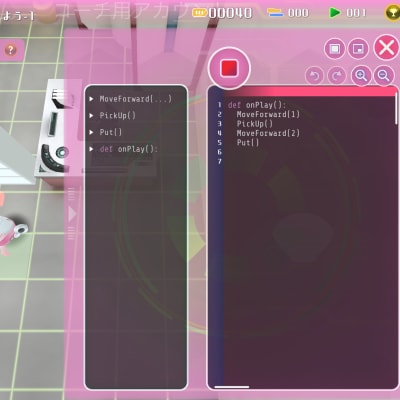400x400 pixels.
Task: Stop the program with the red square button
Action: click(x=229, y=68)
